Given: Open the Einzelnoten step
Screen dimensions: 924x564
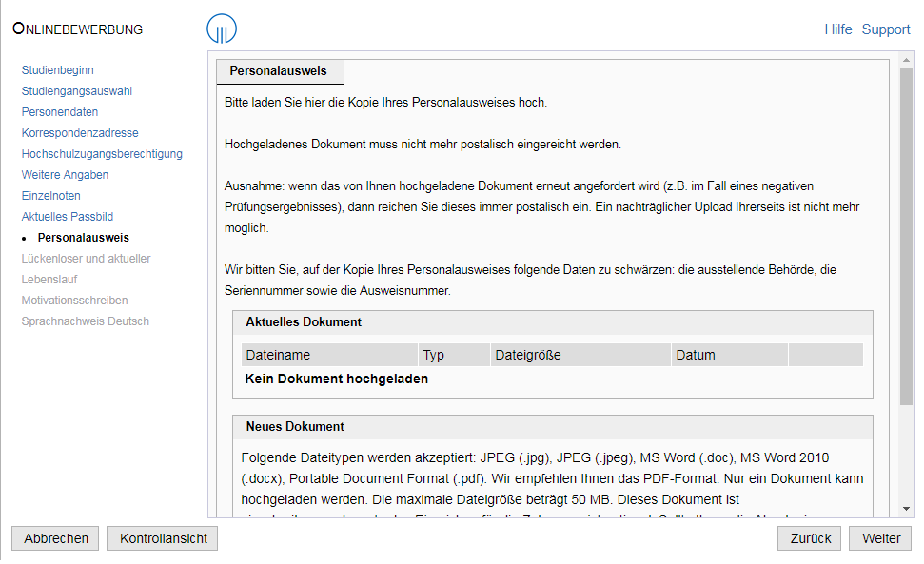Looking at the screenshot, I should pyautogui.click(x=50, y=196).
